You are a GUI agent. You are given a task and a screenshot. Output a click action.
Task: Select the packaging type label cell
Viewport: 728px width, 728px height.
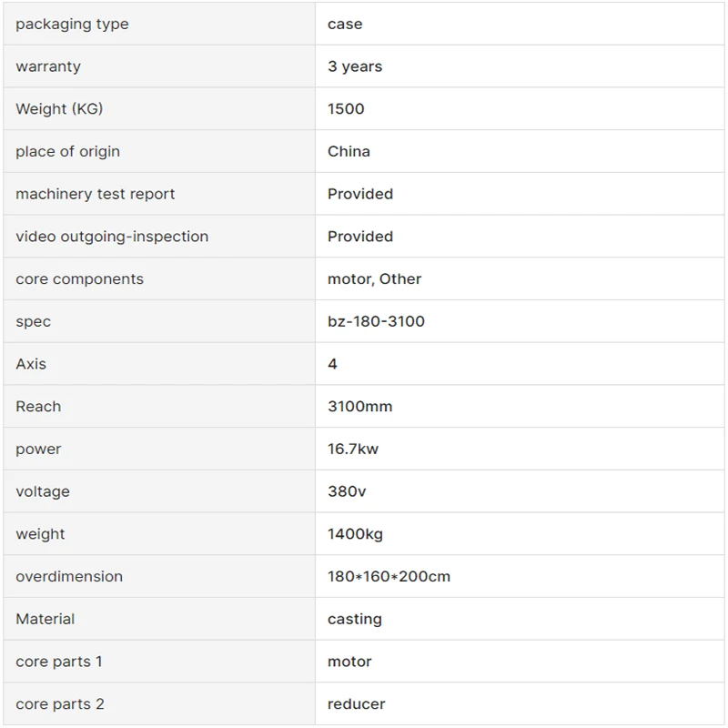[159, 24]
